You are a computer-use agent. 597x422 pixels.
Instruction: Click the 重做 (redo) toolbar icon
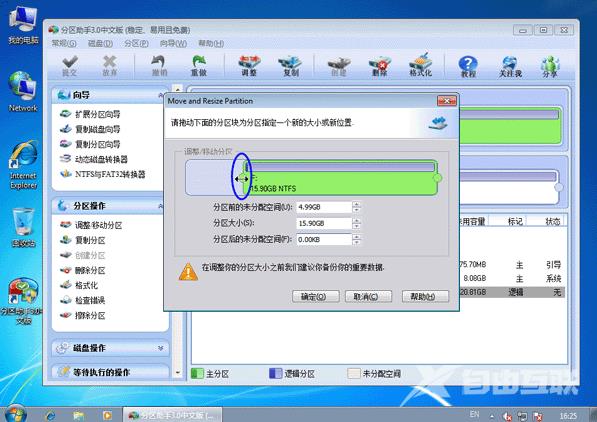[199, 66]
